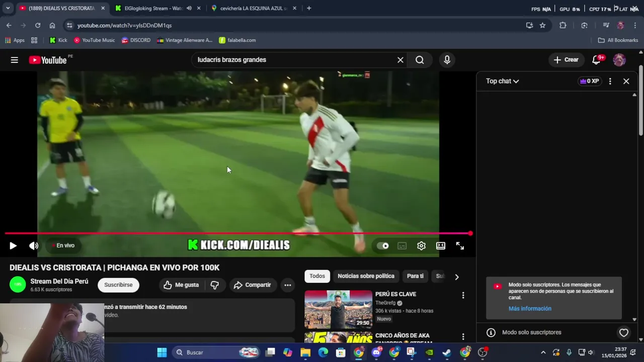Viewport: 644px width, 362px height.
Task: Toggle subtitles in the video player
Action: tap(402, 246)
